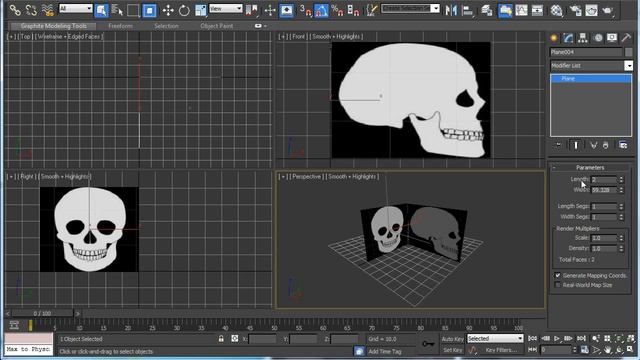Toggle Spinner Snap

click(x=353, y=10)
